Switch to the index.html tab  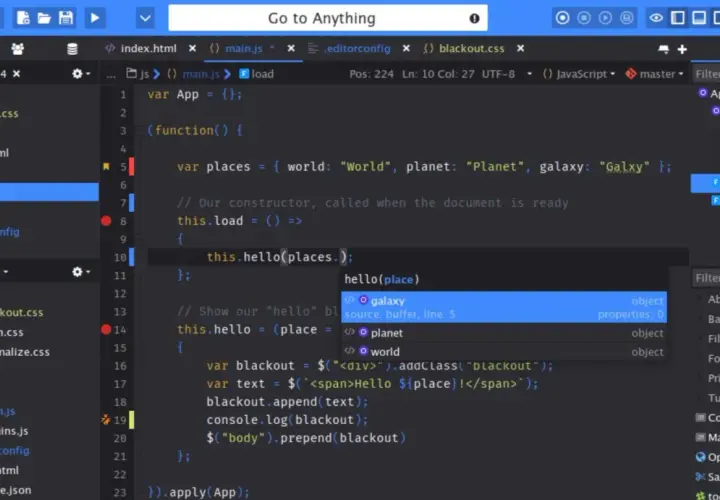[x=148, y=49]
